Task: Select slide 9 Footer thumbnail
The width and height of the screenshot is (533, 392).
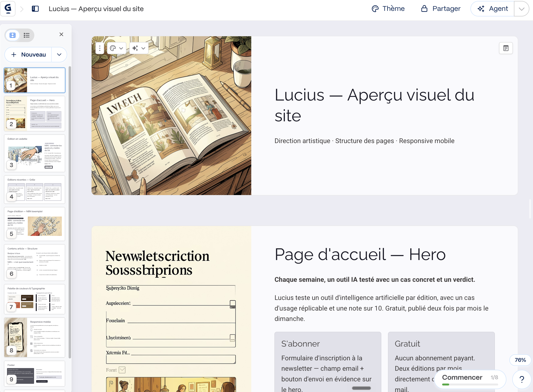Action: point(35,374)
